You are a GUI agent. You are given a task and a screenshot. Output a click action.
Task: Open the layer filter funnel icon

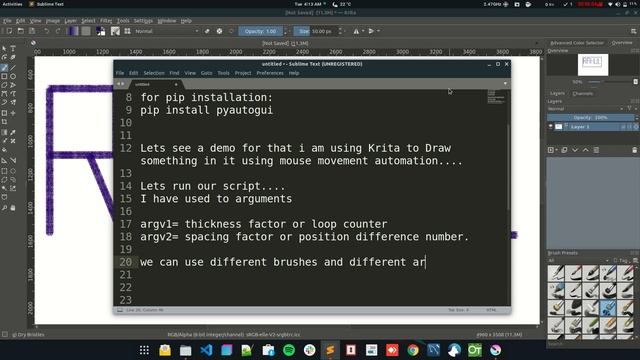pyautogui.click(x=630, y=109)
